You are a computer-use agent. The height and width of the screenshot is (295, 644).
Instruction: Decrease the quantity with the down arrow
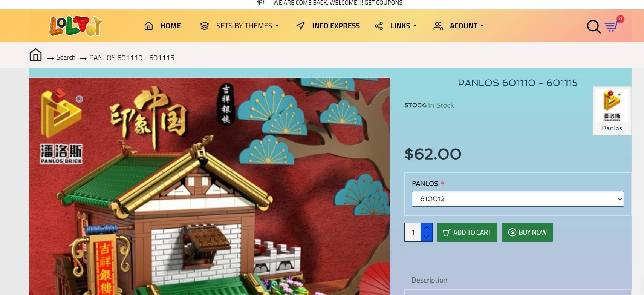426,237
